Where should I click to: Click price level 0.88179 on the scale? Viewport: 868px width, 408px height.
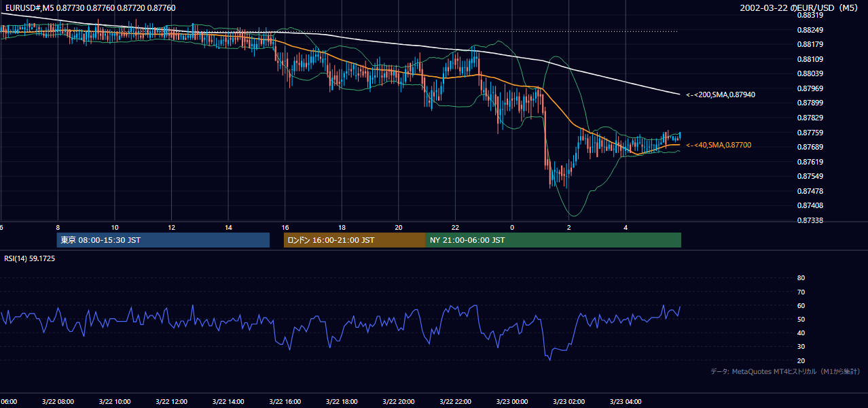point(810,44)
